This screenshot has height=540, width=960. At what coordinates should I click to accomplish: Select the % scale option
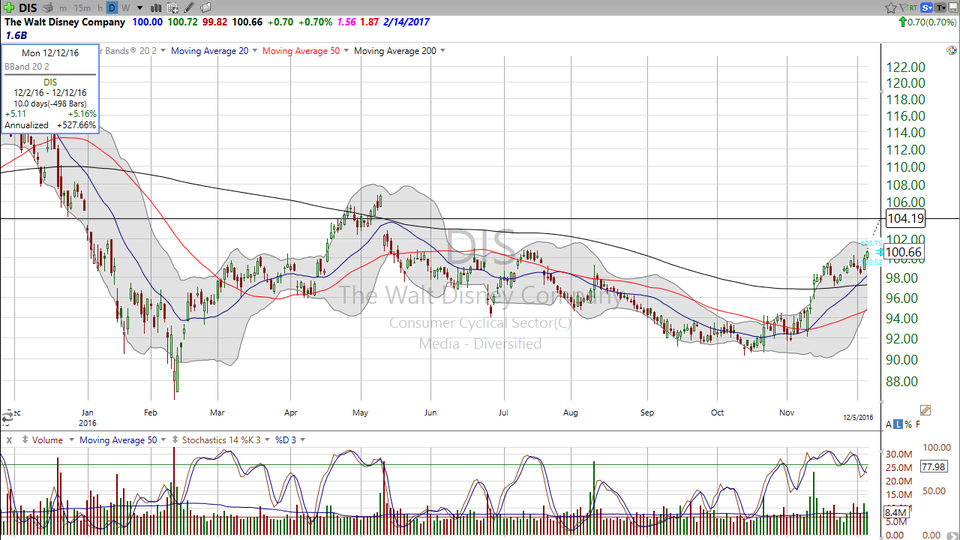(x=908, y=424)
